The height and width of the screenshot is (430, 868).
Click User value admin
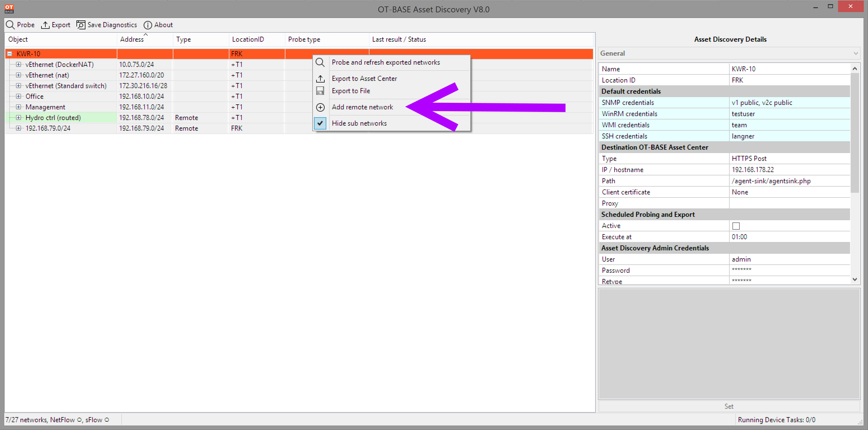tap(790, 259)
